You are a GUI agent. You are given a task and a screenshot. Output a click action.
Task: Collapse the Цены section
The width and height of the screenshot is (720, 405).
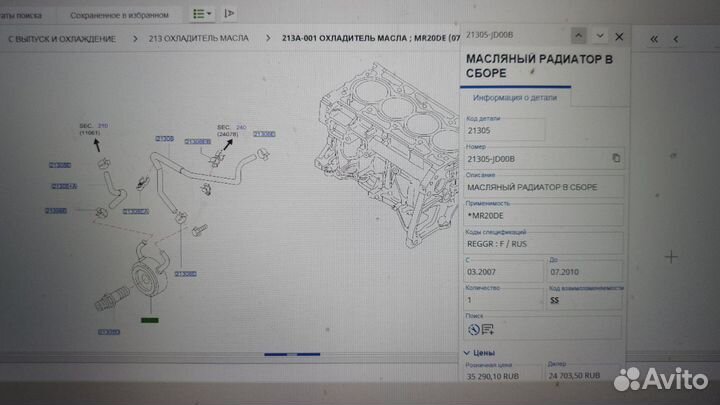click(x=468, y=353)
